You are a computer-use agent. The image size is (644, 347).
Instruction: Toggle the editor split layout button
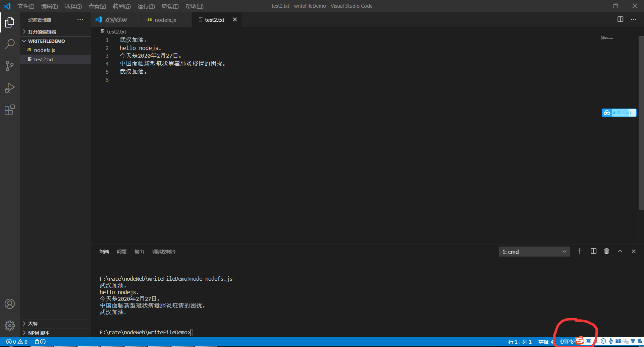620,19
